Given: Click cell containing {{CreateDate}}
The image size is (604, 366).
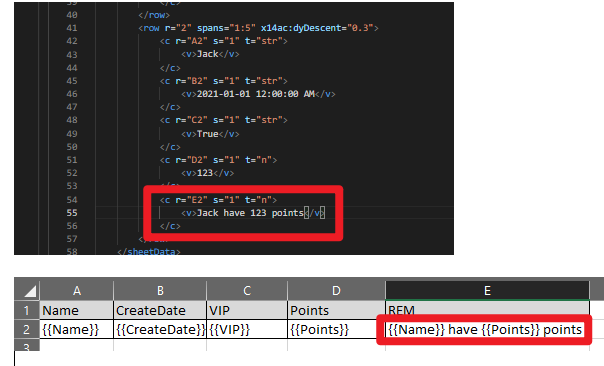Looking at the screenshot, I should (x=160, y=329).
